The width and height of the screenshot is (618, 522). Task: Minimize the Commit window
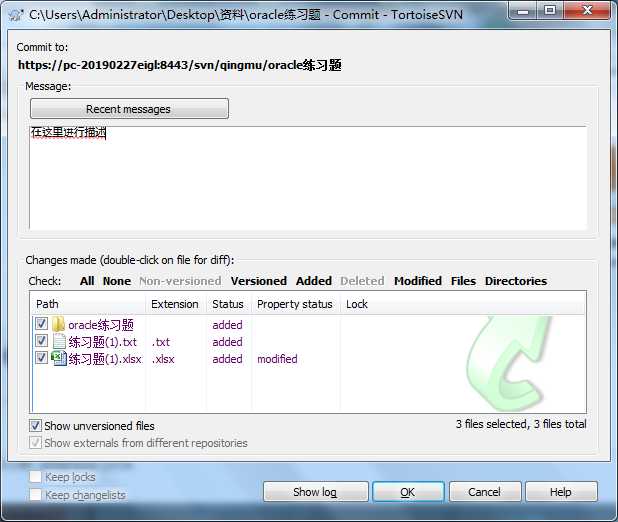(523, 11)
